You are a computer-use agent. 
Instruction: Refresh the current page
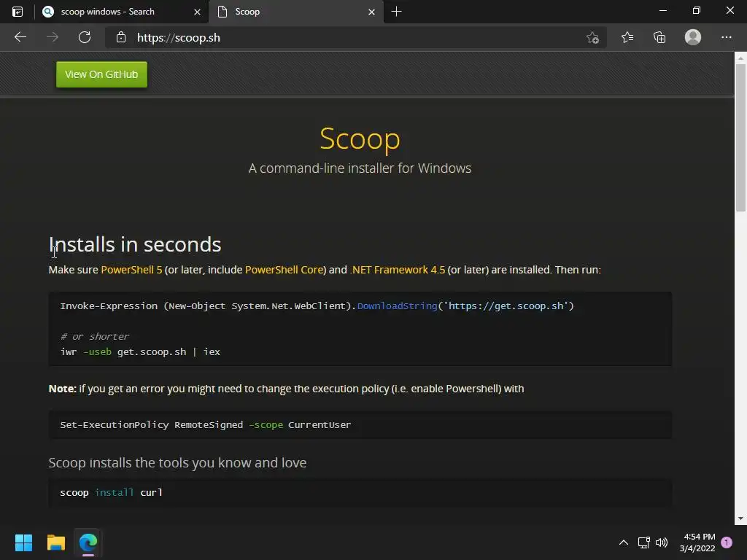(85, 37)
